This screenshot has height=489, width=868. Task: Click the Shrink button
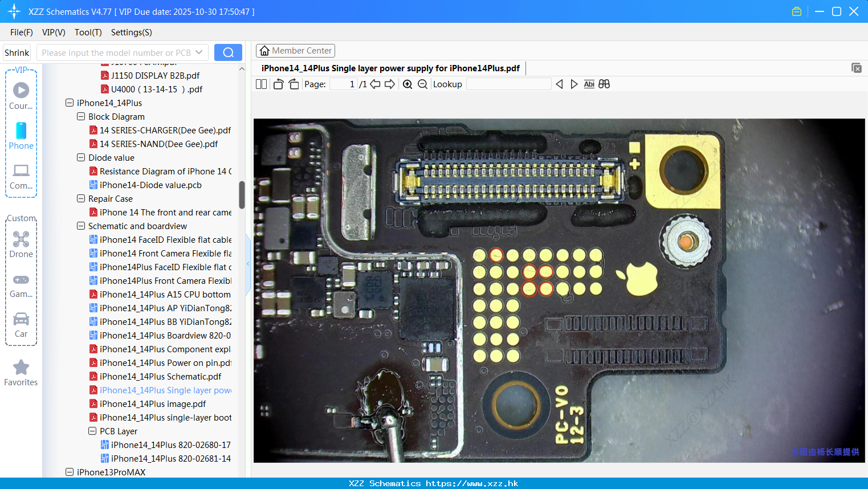[17, 52]
